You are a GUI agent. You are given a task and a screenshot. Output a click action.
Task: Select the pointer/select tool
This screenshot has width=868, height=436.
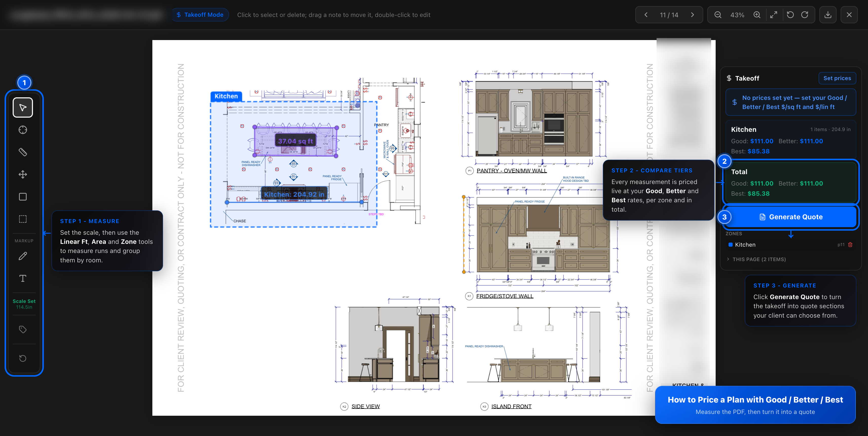(x=23, y=107)
